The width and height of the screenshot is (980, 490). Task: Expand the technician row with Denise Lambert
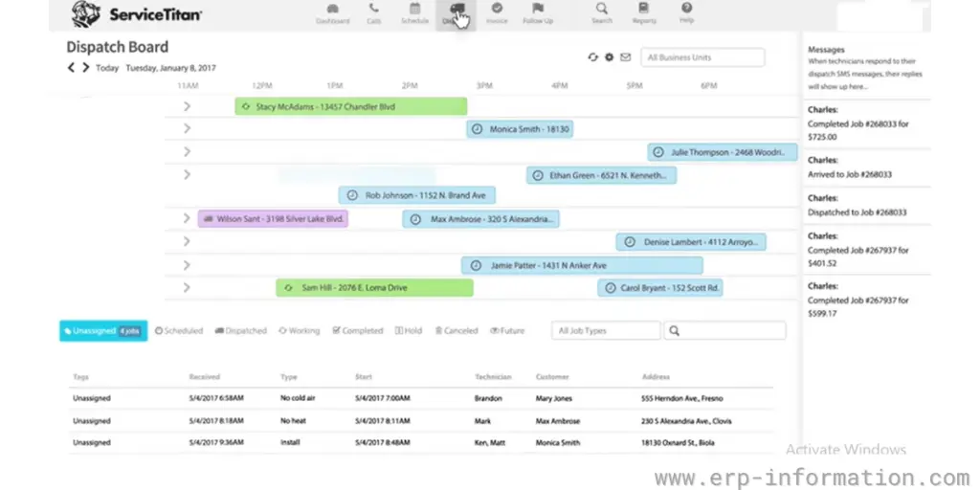(x=187, y=241)
